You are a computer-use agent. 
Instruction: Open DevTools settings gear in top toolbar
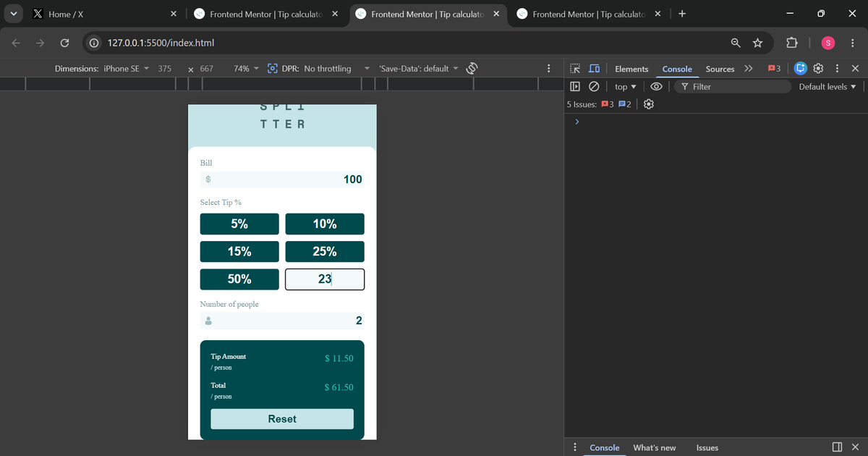[x=818, y=69]
